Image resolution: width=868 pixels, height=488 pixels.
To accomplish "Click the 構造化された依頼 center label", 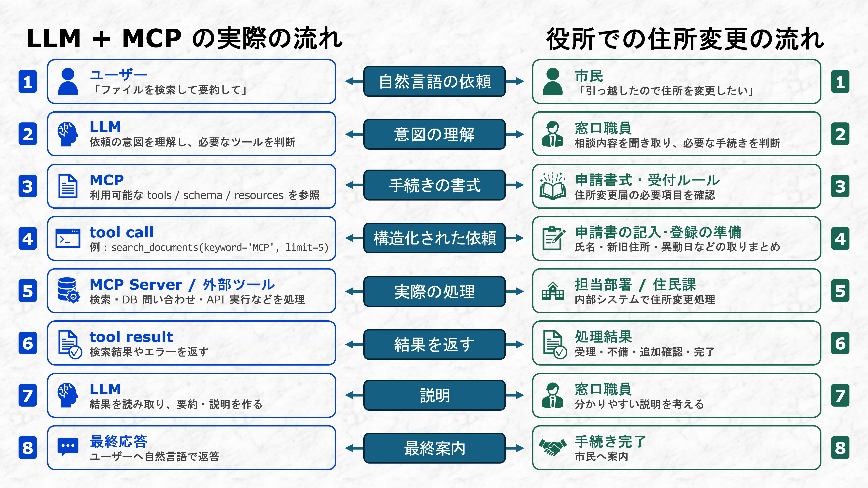I will coord(434,238).
